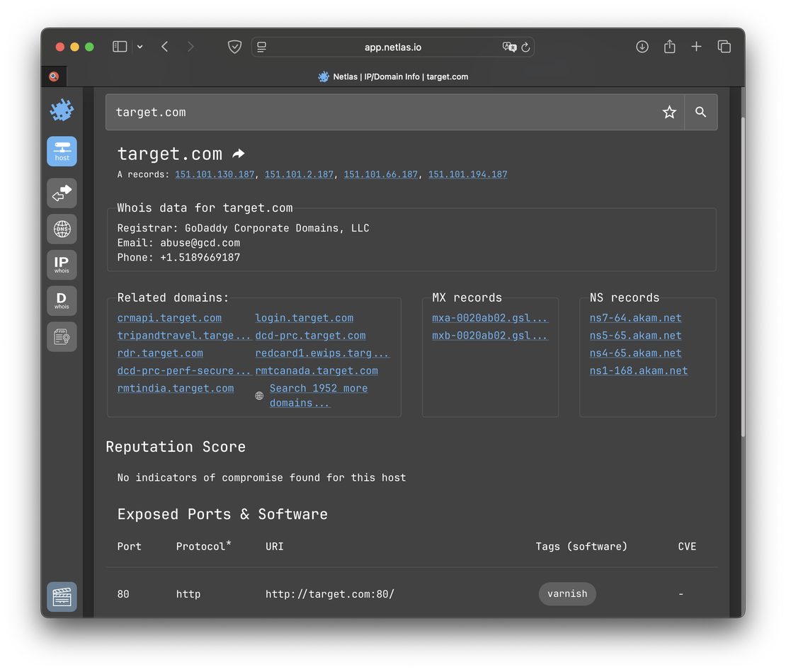The image size is (786, 672).
Task: Open the Responses search arrows icon
Action: [62, 193]
